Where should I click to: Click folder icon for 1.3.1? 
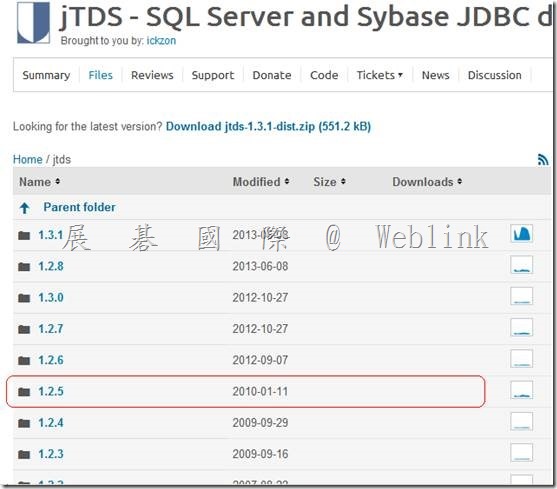click(x=24, y=235)
